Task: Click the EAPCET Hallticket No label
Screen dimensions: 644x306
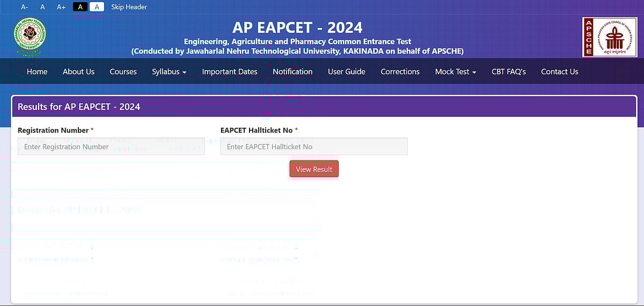Action: (x=259, y=130)
